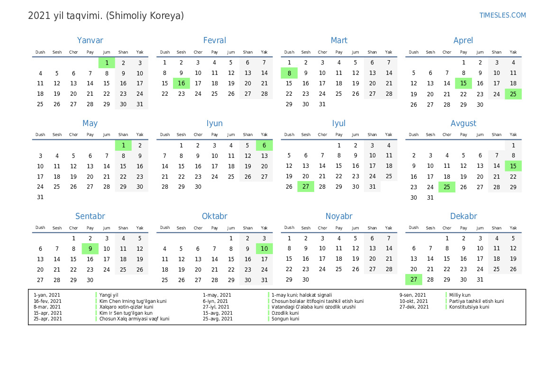Click the calendar title '2021 yil taqvimi. (Shimoliy Koreya)'

(x=106, y=16)
